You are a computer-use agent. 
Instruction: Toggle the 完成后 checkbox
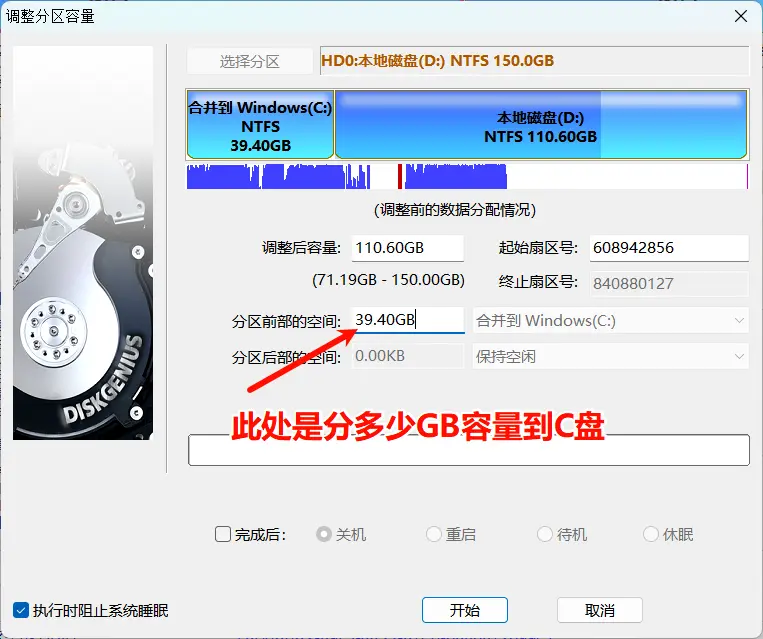(223, 534)
